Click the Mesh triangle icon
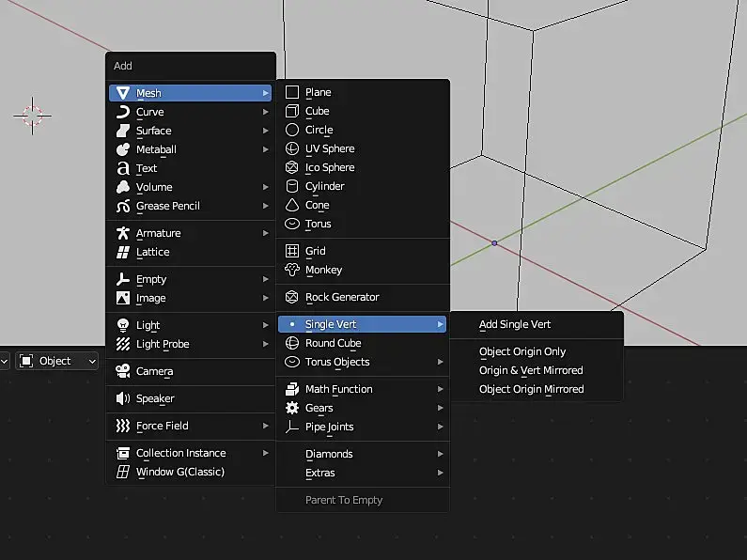This screenshot has height=560, width=747. [123, 93]
